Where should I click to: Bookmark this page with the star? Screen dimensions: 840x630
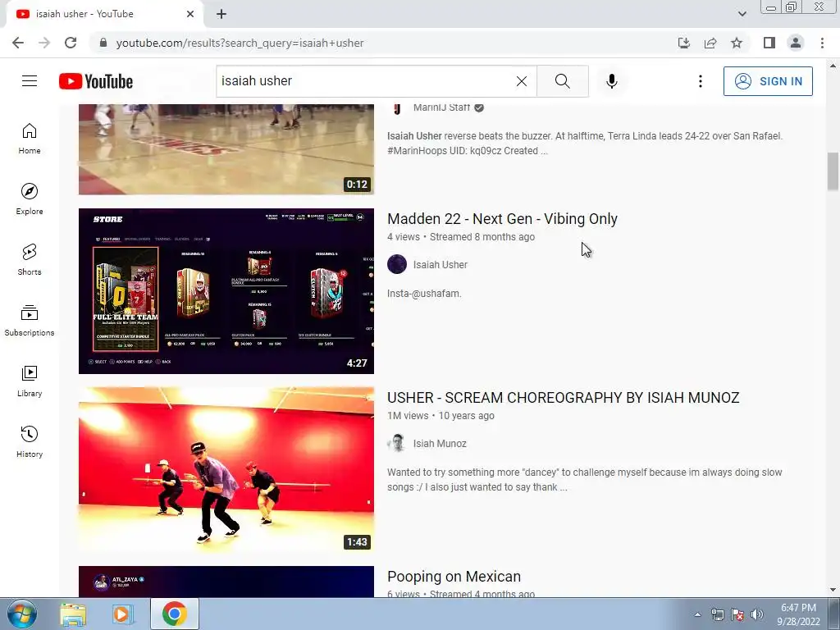coord(737,43)
